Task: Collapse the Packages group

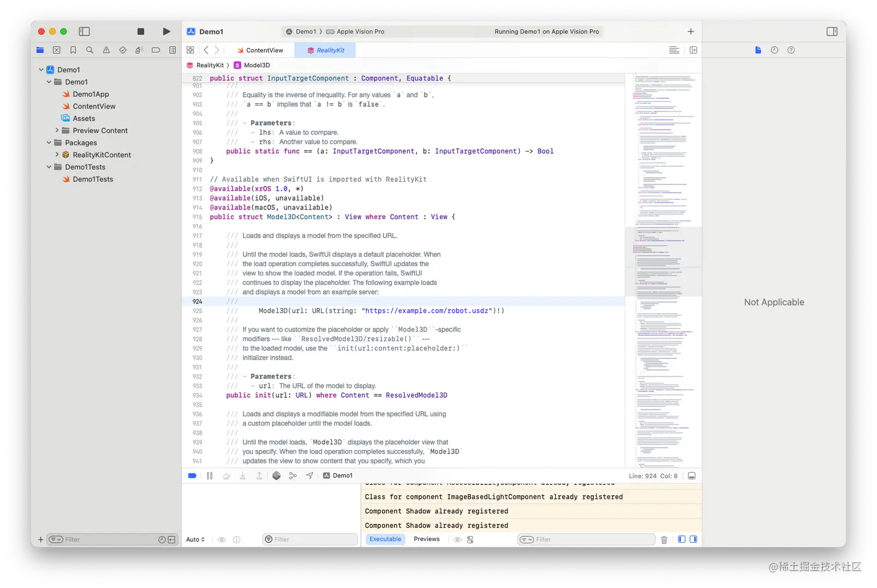Action: 49,143
